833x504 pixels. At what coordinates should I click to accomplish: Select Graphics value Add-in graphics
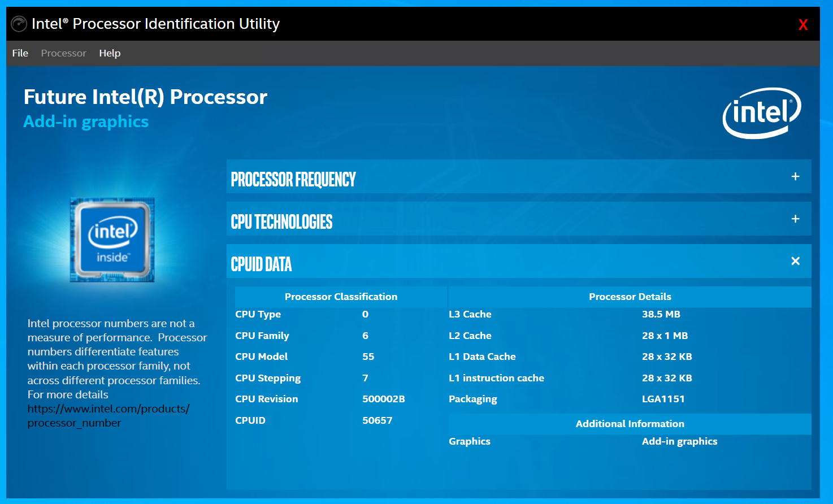coord(680,441)
